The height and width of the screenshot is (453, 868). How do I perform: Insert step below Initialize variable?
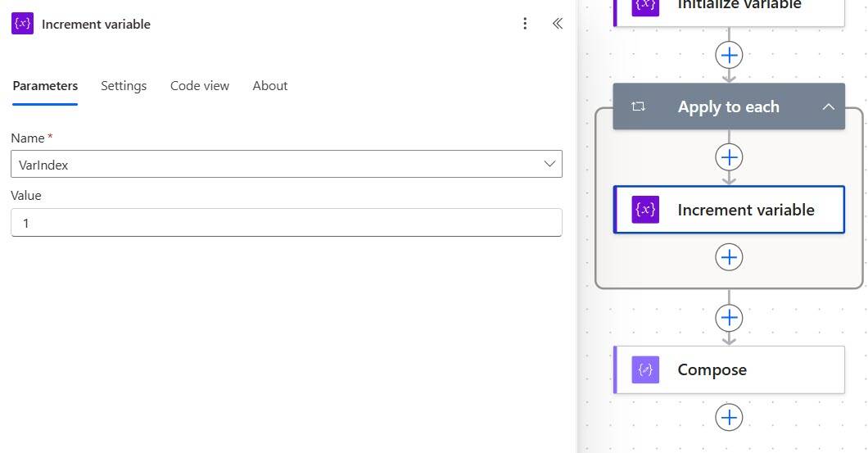[729, 56]
